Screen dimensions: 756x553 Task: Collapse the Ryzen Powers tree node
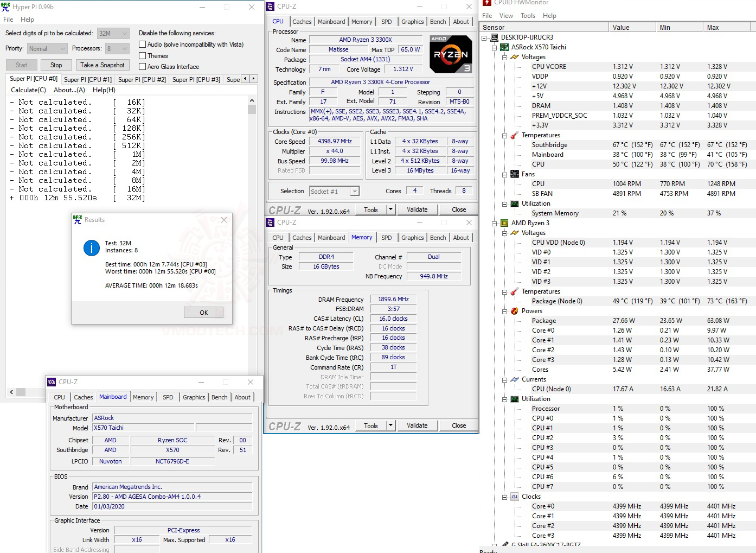505,311
